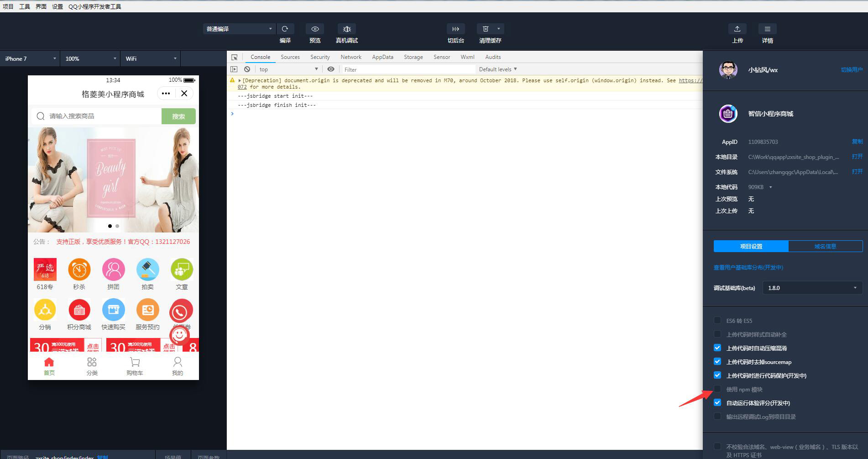Click the 清理缓存 trash icon

[486, 29]
